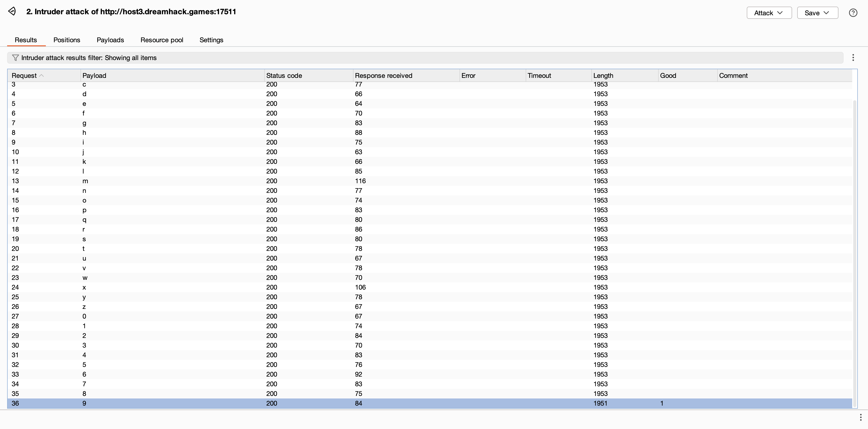Switch to the Results tab
868x429 pixels.
point(26,40)
